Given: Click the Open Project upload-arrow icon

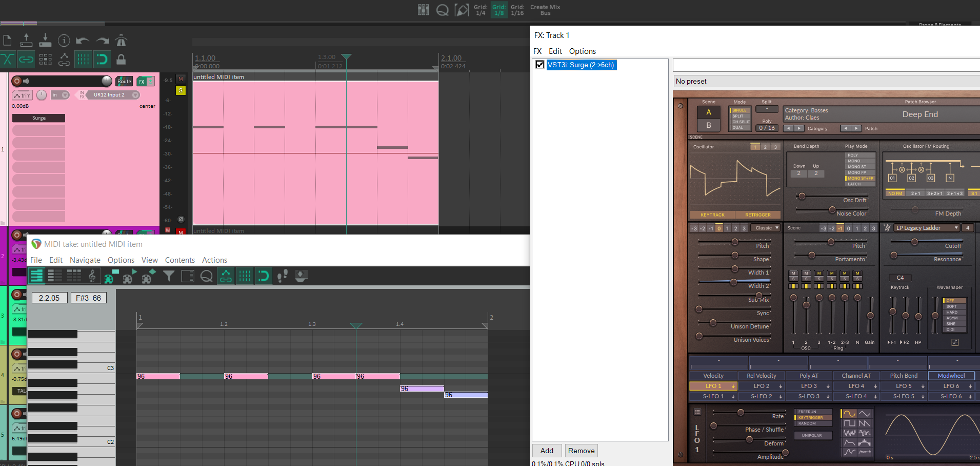Looking at the screenshot, I should click(26, 40).
